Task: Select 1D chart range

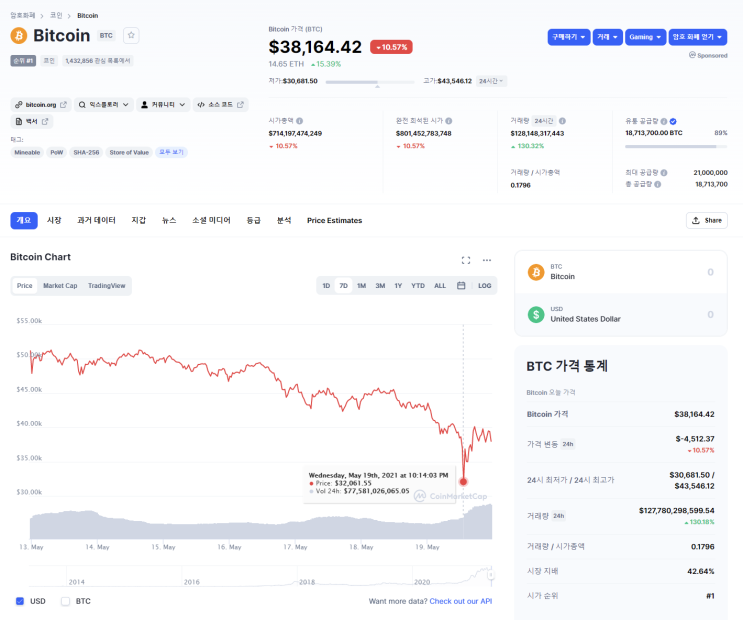Action: [x=326, y=285]
